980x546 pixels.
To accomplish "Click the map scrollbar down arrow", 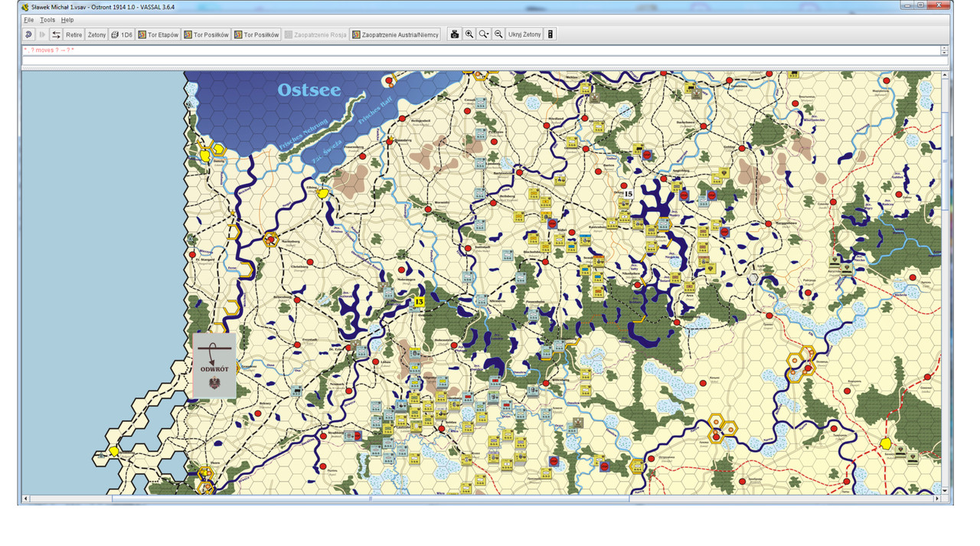I will (x=946, y=491).
